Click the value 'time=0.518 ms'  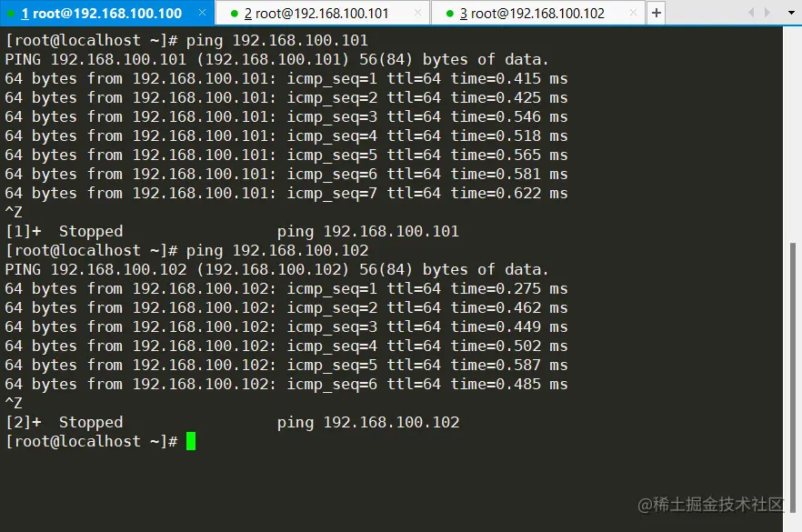coord(509,136)
